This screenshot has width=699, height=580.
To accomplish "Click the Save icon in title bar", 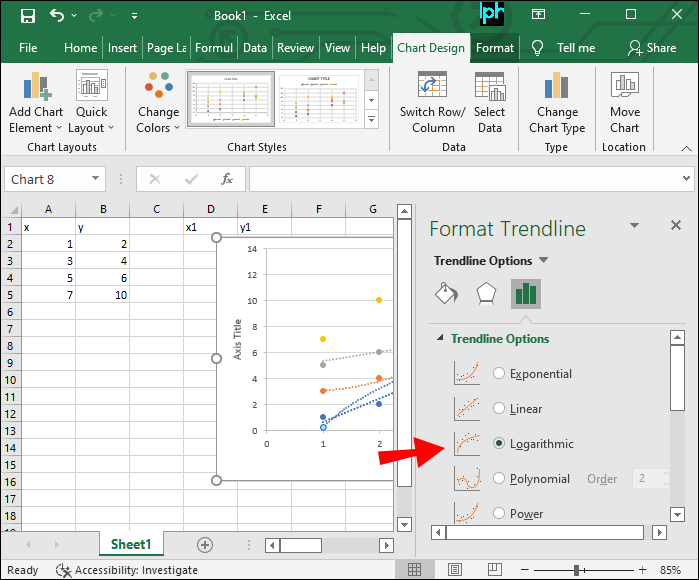I will [27, 15].
